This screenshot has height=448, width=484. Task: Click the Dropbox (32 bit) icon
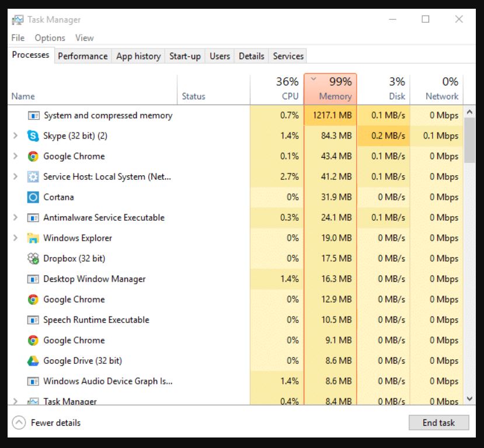(x=33, y=259)
